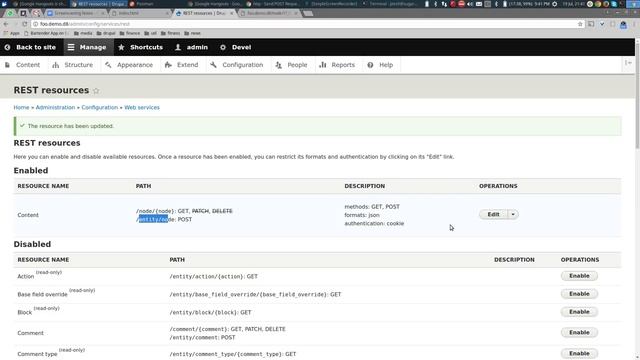Click the Bluetooth icon in system tray
The image size is (640, 360).
coord(436,4)
